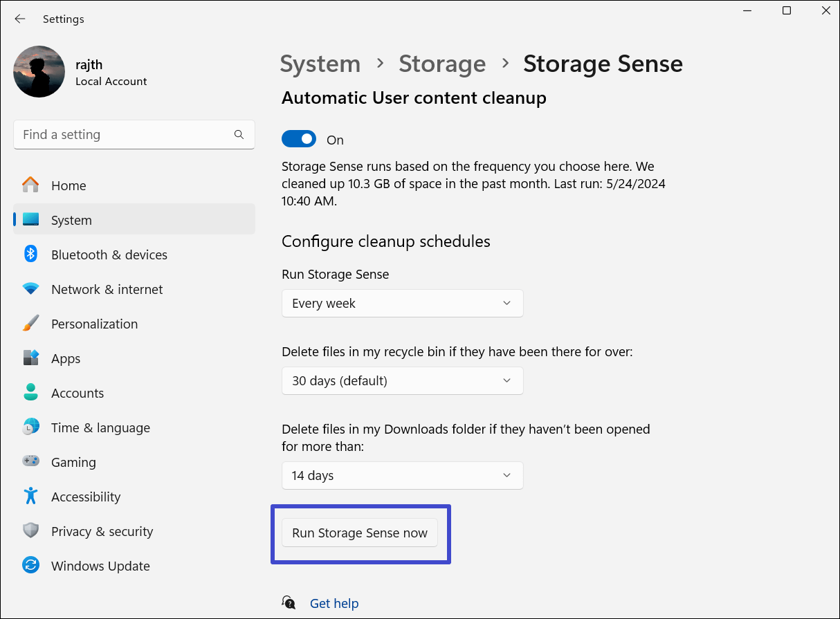Click the Personalization brush icon

(30, 323)
